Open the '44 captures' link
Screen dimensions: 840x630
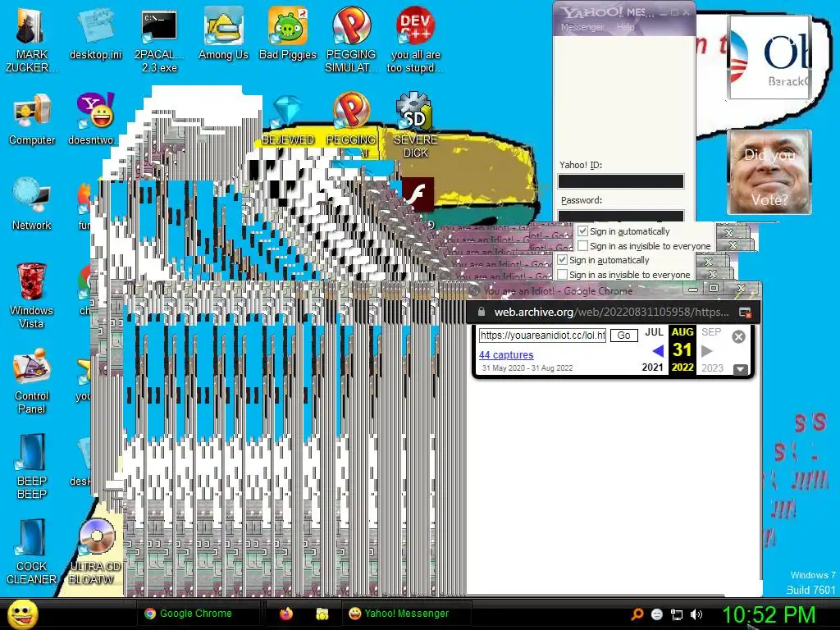coord(505,354)
